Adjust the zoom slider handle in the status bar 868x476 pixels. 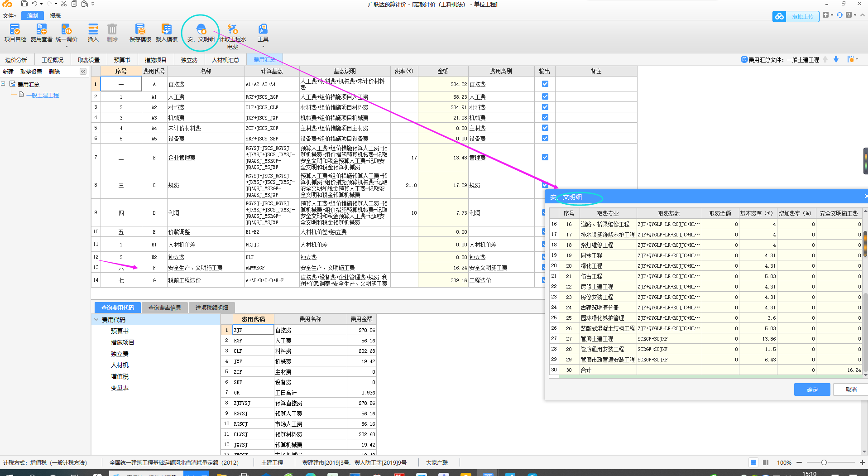(x=824, y=462)
